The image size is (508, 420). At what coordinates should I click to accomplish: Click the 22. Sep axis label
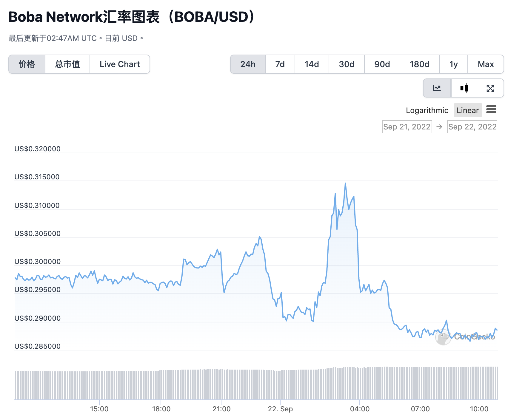[280, 409]
